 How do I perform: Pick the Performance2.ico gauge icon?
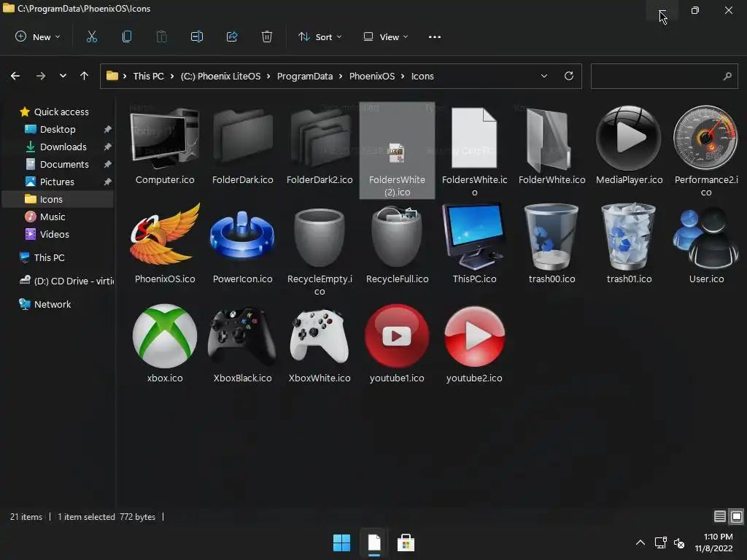click(706, 150)
